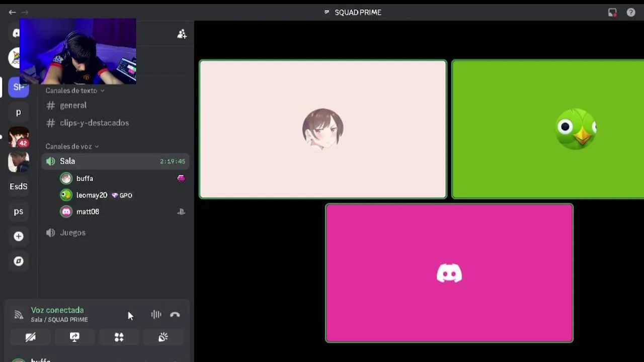Select user matt08 in the voice list

click(122, 212)
